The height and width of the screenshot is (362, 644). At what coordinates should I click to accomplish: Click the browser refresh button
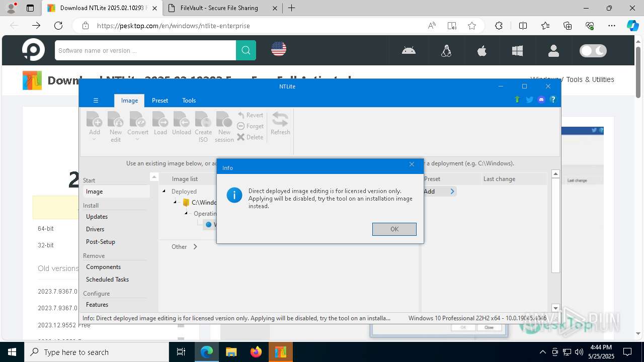58,26
